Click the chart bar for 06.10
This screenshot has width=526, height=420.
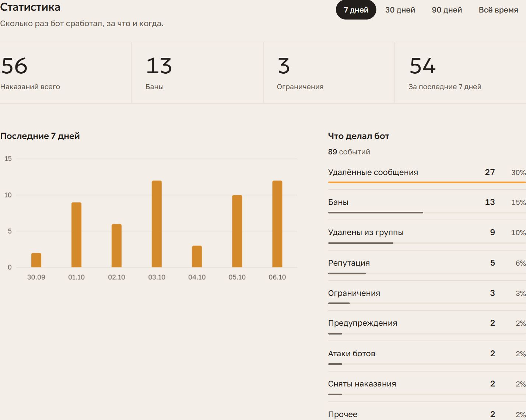point(277,224)
